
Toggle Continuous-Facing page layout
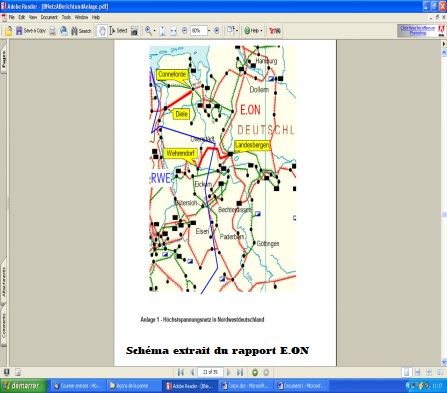[429, 372]
